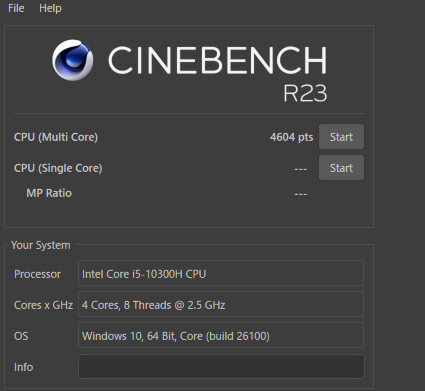425x391 pixels.
Task: Click the Cinebench sphere logo icon
Action: coord(73,60)
